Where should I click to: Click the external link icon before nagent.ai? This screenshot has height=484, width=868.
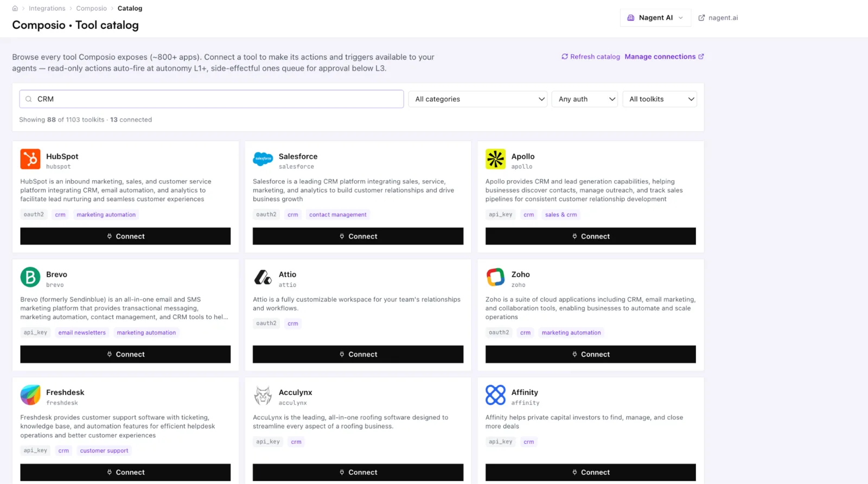(x=701, y=18)
